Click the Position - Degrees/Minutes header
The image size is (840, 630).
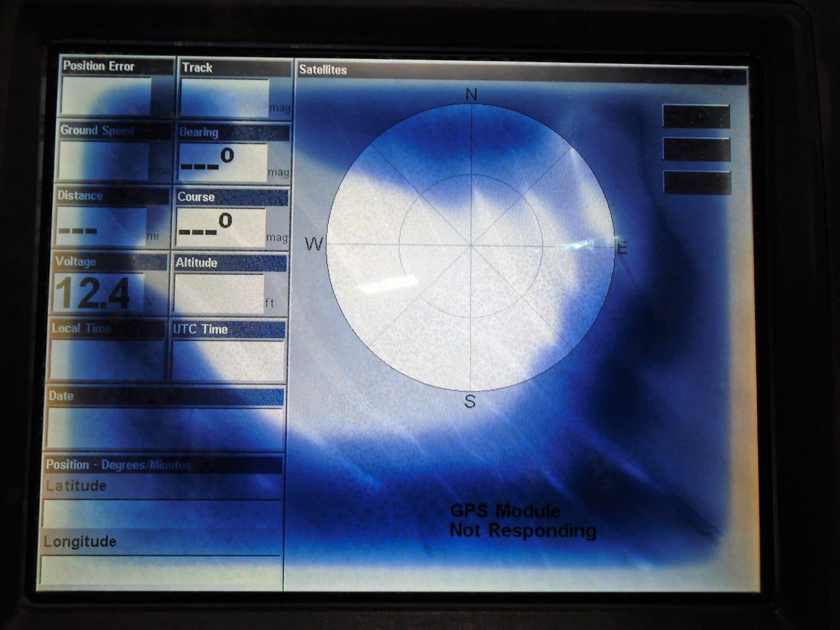[163, 465]
